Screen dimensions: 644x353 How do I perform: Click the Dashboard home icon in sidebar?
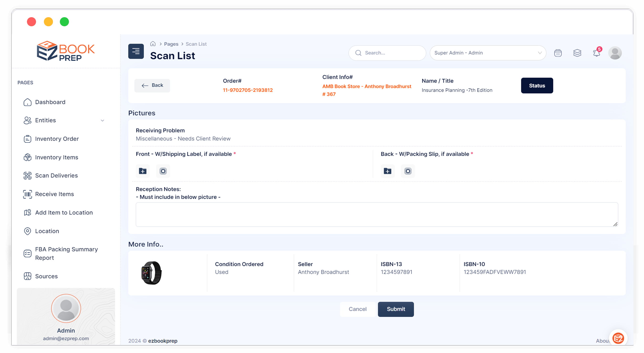tap(27, 102)
